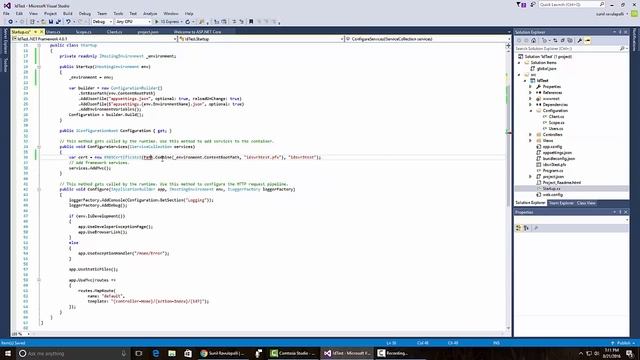
Task: Click the Categorized icon in Properties panel
Action: pyautogui.click(x=519, y=228)
